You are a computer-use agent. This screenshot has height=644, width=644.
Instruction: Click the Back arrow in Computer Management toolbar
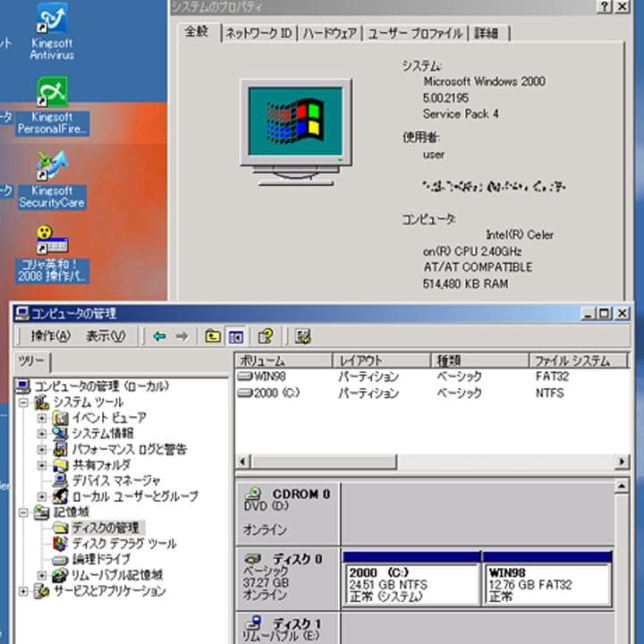tap(159, 336)
